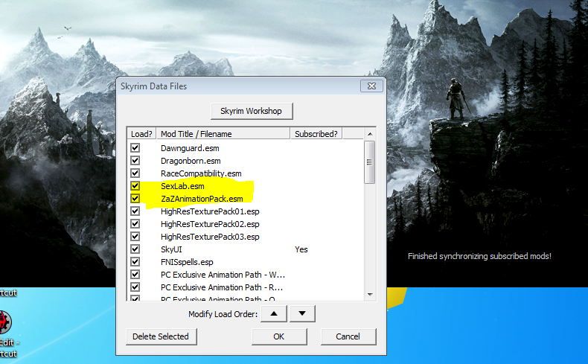Click the mod list scrollbar thumb
This screenshot has height=364, width=588.
point(369,161)
